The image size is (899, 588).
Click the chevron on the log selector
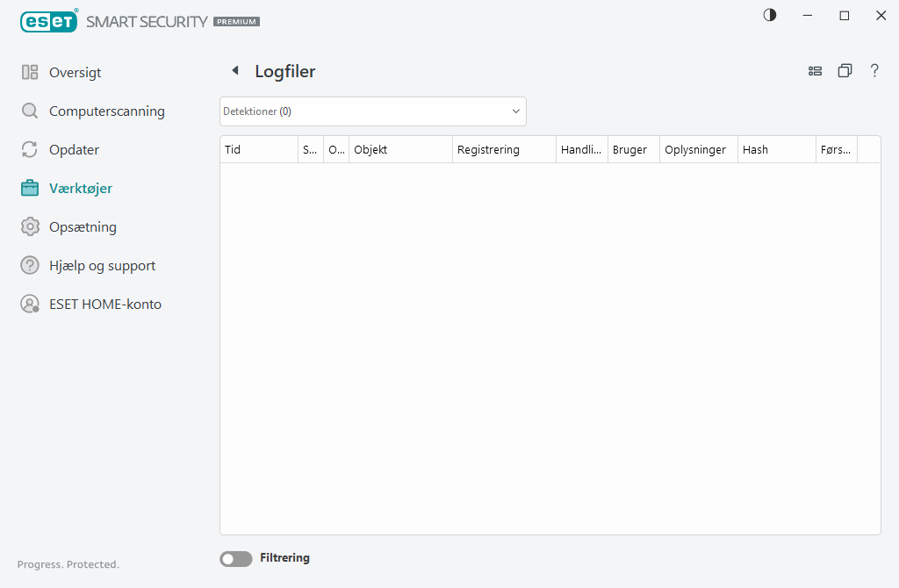(x=515, y=111)
